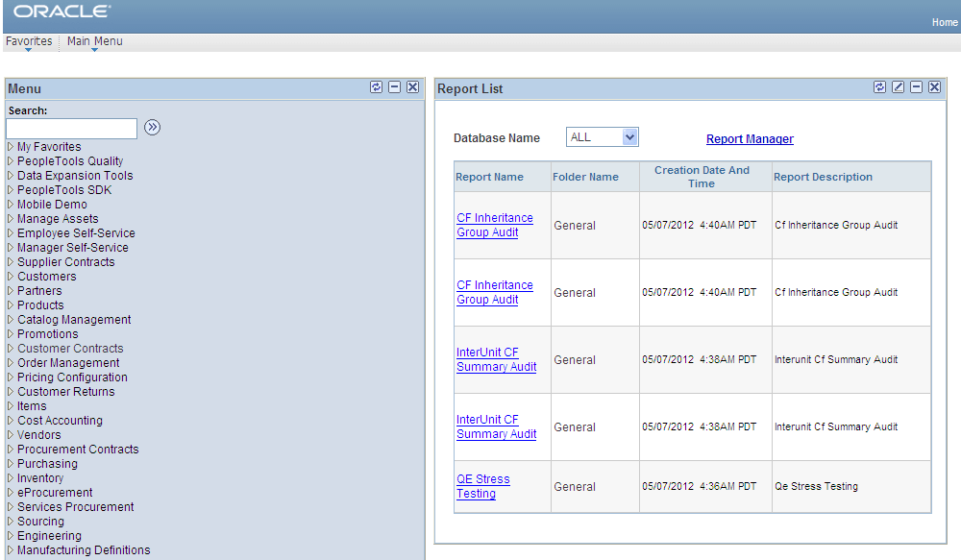Expand the Purchasing menu node
Viewport: 961px width, 560px height.
click(x=45, y=463)
